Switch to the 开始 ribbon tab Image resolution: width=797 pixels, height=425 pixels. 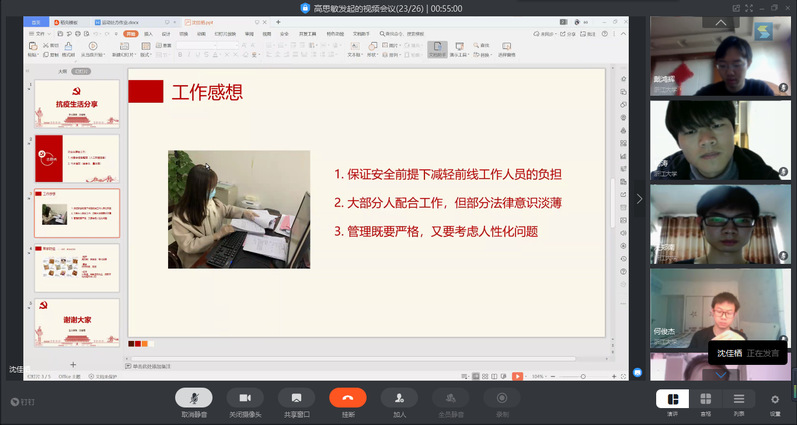point(130,33)
